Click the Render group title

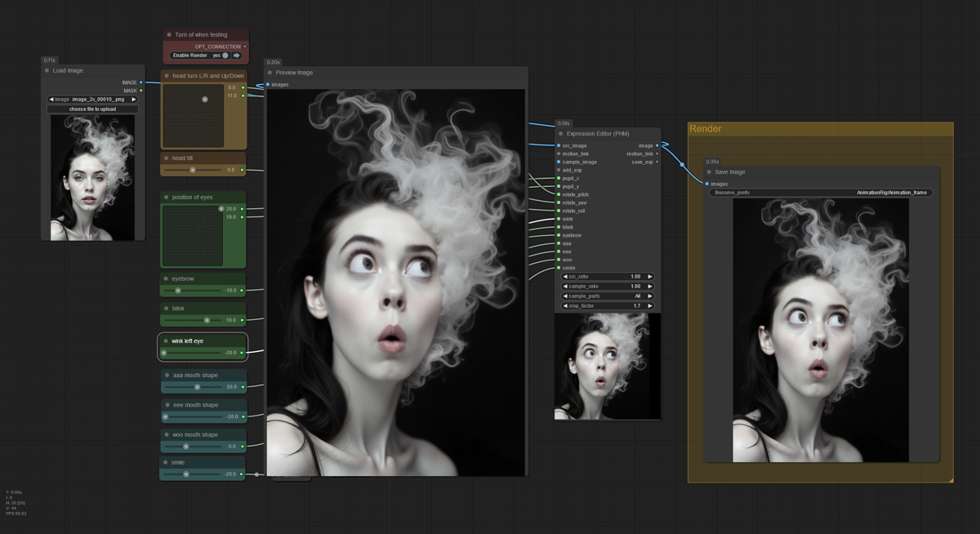tap(706, 129)
